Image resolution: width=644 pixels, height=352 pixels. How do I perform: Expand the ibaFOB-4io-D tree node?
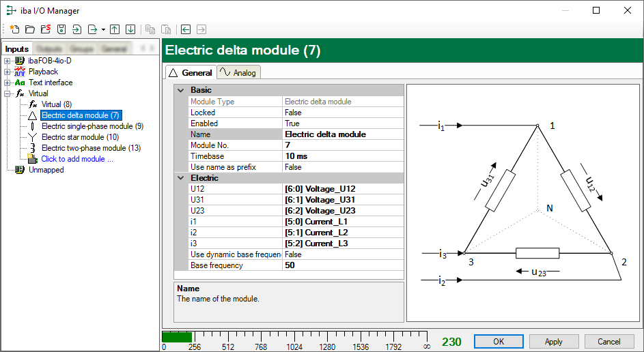[8, 61]
